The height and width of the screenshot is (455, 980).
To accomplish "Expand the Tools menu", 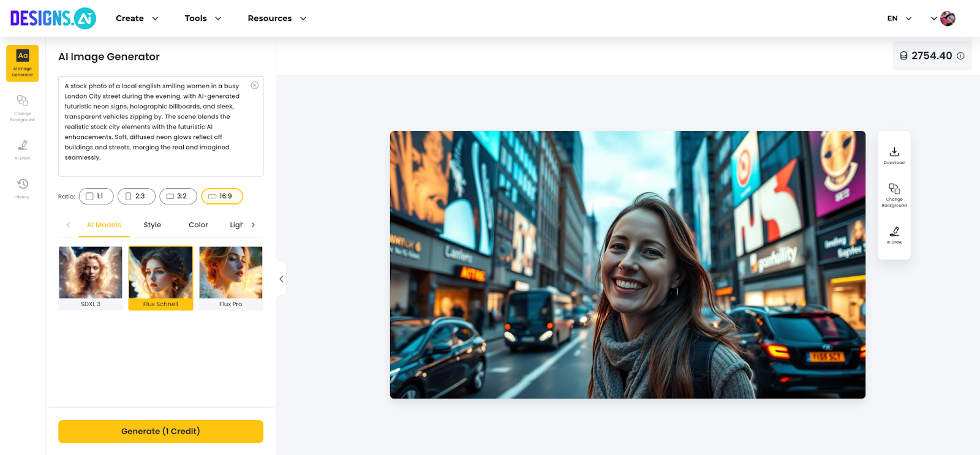I will point(203,18).
